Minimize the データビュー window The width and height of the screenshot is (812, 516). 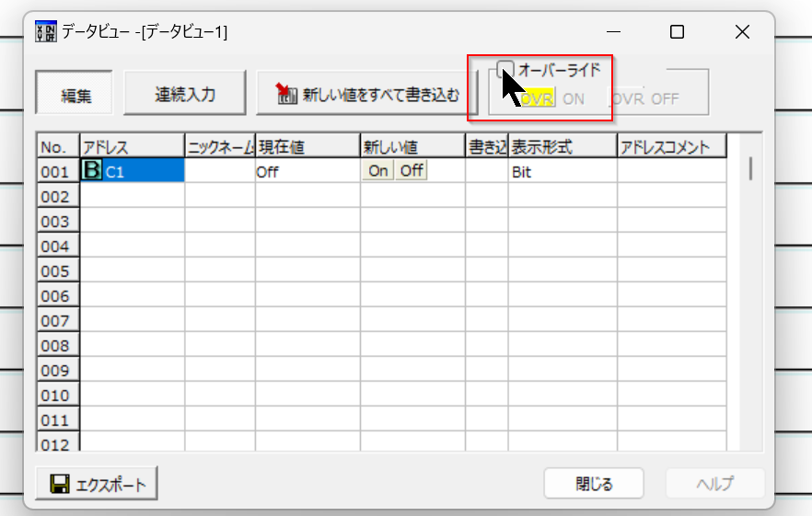click(x=614, y=31)
